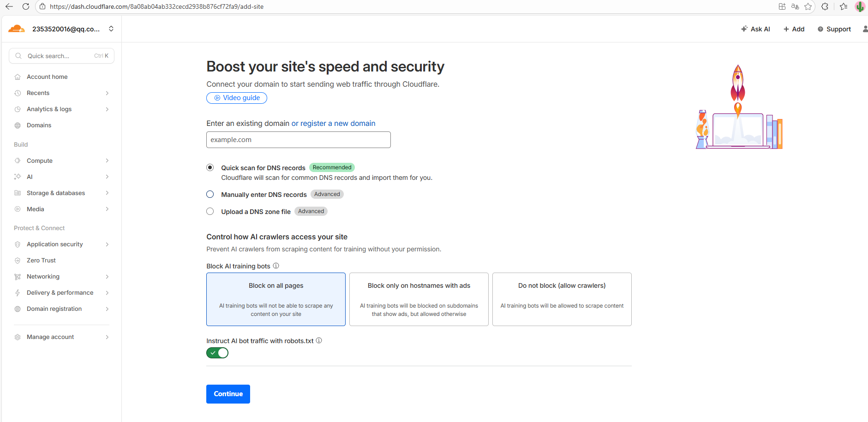Toggle the robots.txt AI bot instruction switch
The image size is (868, 422).
click(217, 353)
